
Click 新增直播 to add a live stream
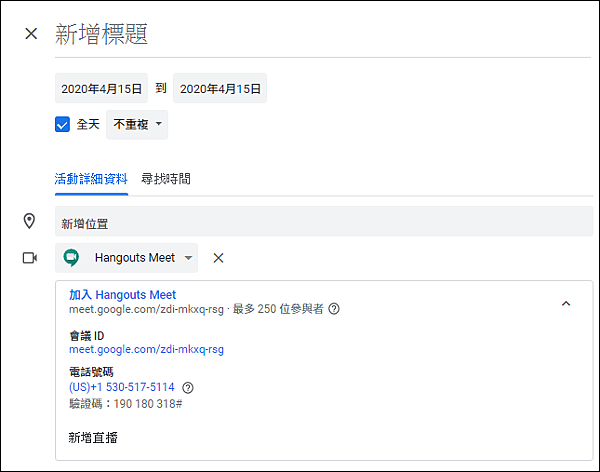(94, 437)
